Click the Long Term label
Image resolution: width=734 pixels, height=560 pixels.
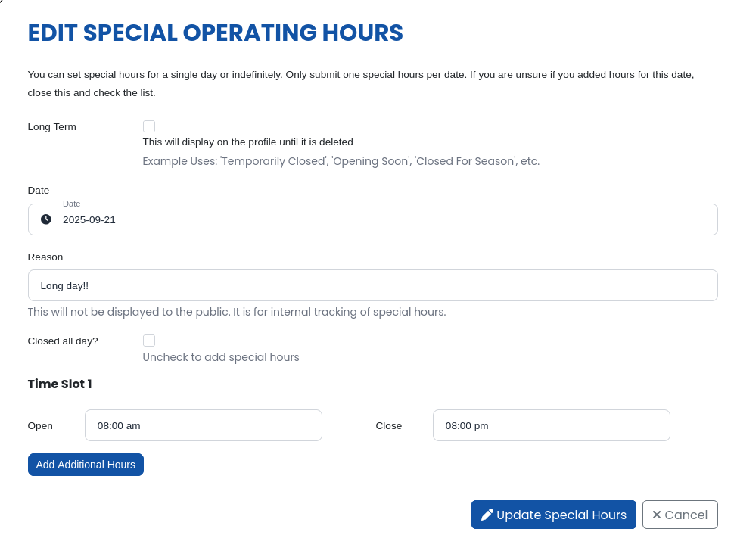(52, 127)
